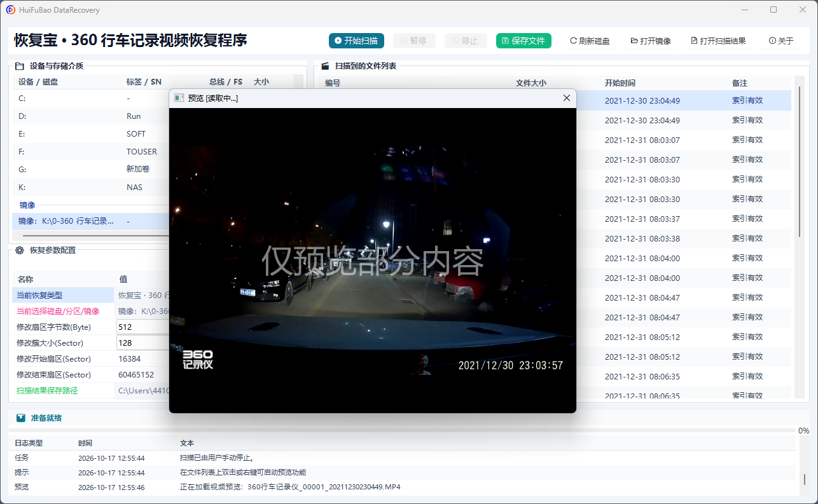Select the 扫描结果保存路径 parameter row
The width and height of the screenshot is (818, 504).
point(90,390)
